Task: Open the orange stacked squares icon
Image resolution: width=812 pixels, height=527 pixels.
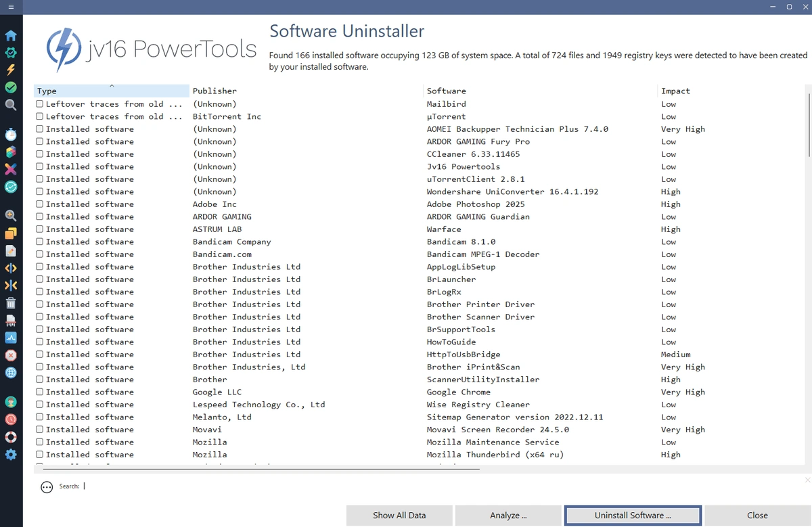Action: click(x=11, y=233)
